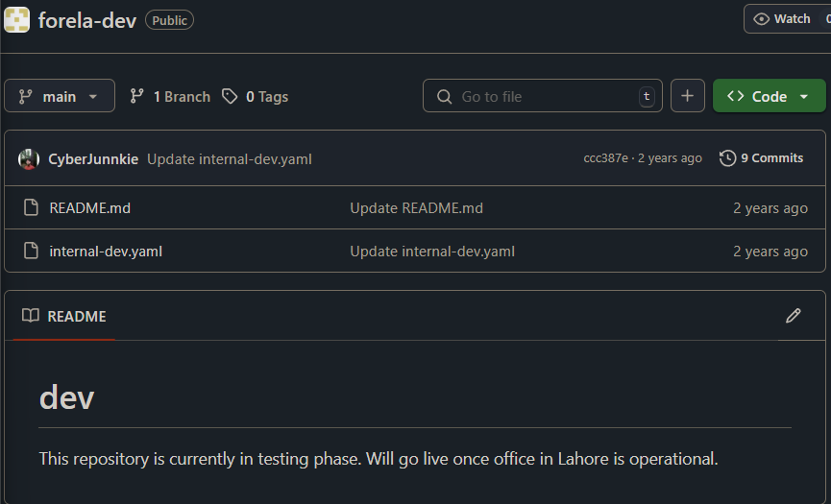Open the README.md file link
The width and height of the screenshot is (831, 504).
pyautogui.click(x=89, y=208)
